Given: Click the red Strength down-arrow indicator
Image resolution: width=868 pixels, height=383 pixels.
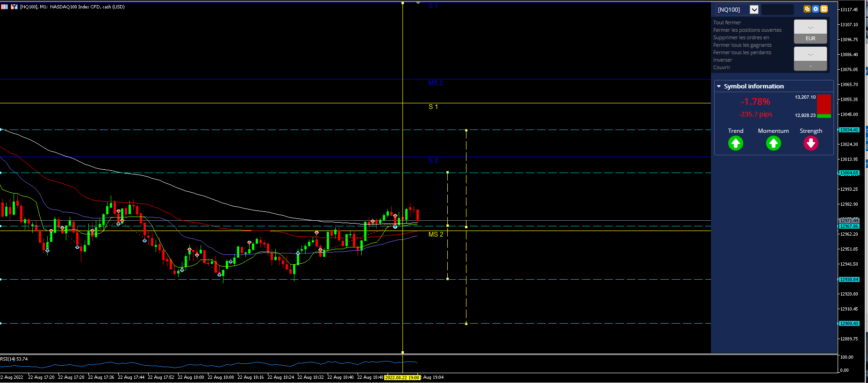Looking at the screenshot, I should 811,144.
